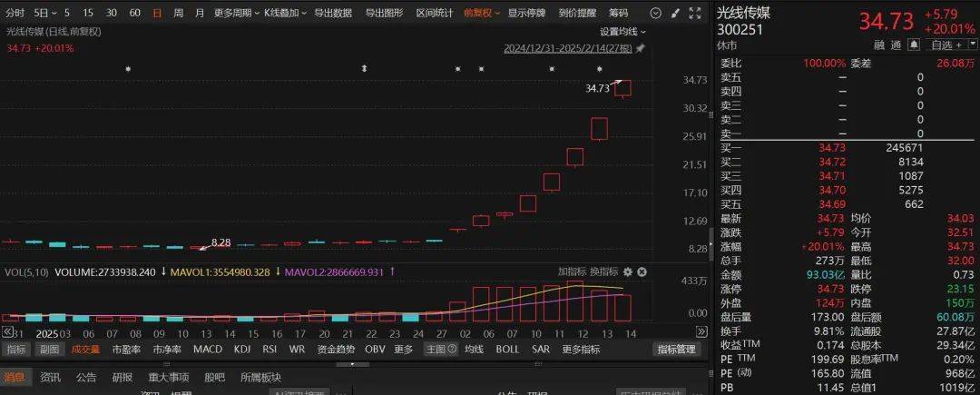Toggle the 指标 button in indicator bar
Screen dimensions: 980x395
(16, 350)
